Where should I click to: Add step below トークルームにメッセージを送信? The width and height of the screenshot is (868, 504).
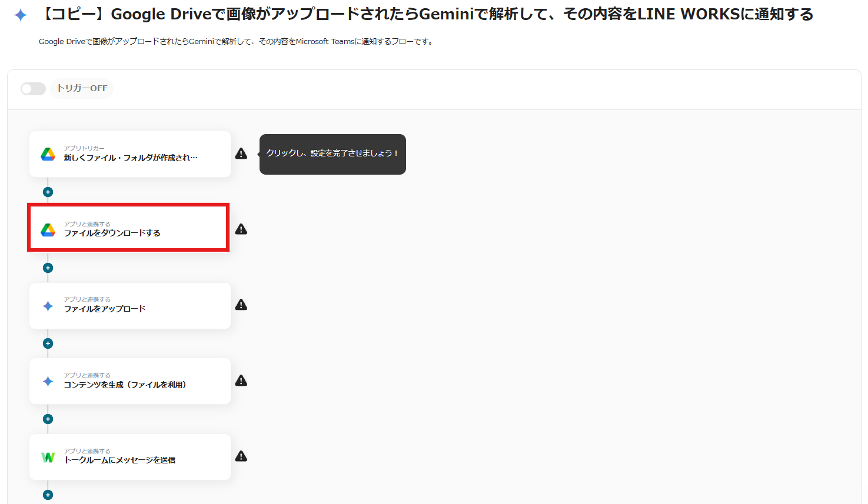48,495
